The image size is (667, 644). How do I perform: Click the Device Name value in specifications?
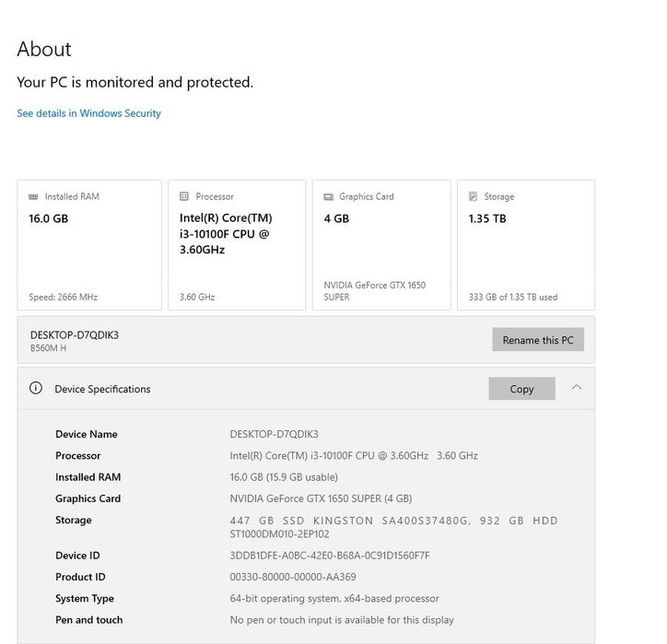tap(274, 434)
